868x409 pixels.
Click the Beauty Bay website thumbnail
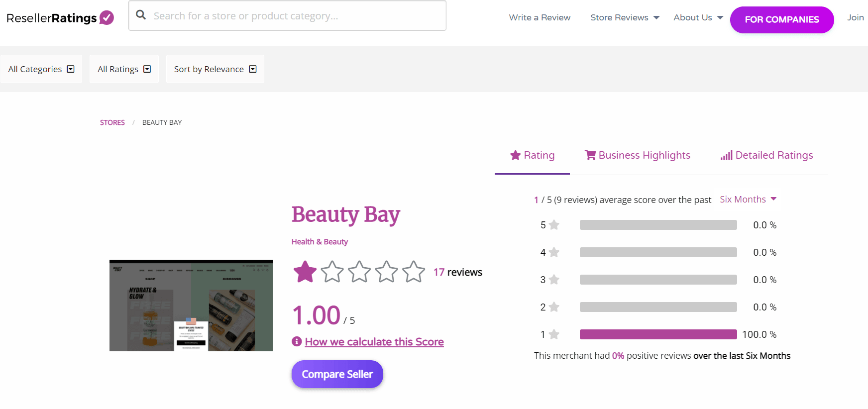click(191, 306)
